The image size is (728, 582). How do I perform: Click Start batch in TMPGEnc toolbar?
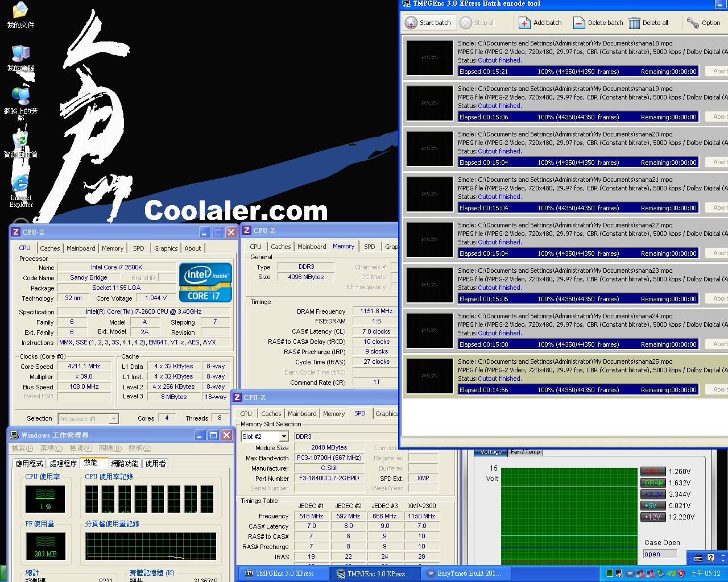tap(428, 23)
